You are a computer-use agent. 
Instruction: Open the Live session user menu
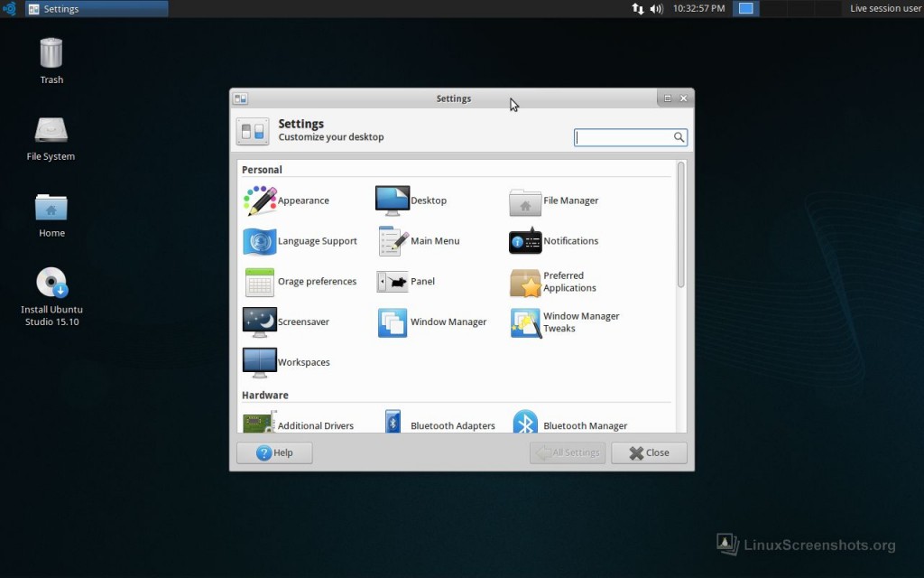(885, 8)
